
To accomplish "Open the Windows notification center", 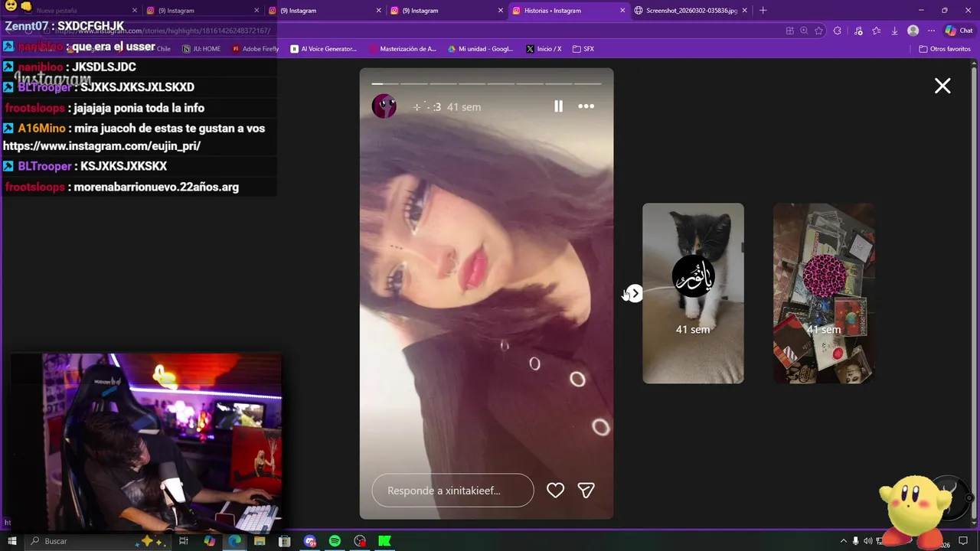I will pos(963,541).
